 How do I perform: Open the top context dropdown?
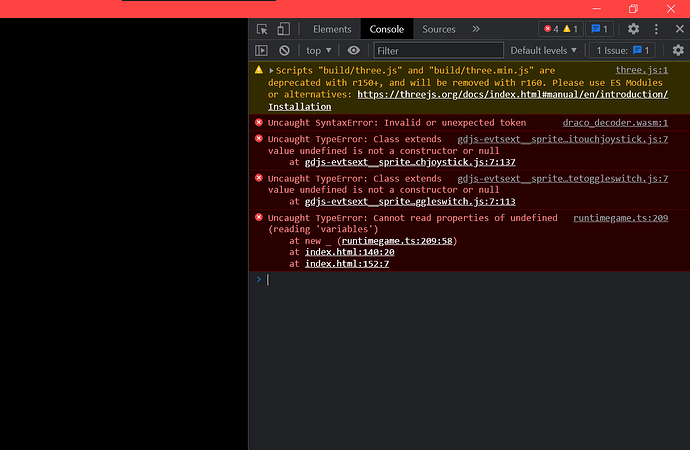pos(319,51)
